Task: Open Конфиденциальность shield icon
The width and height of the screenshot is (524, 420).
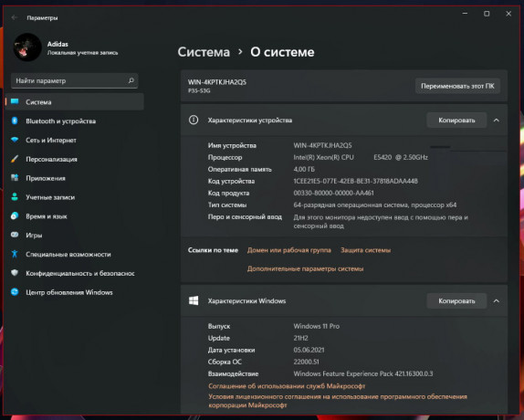Action: coord(15,273)
